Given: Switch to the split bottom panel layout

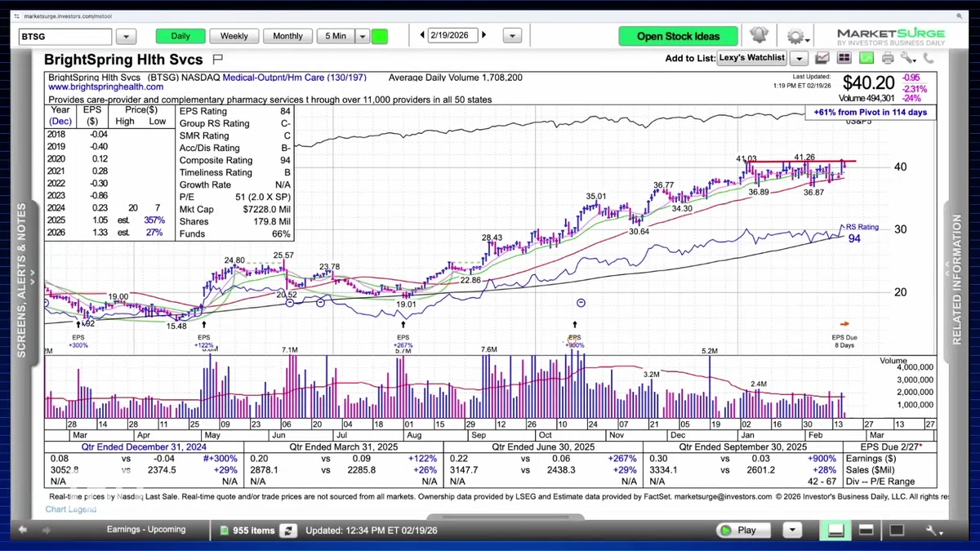Looking at the screenshot, I should tap(866, 531).
